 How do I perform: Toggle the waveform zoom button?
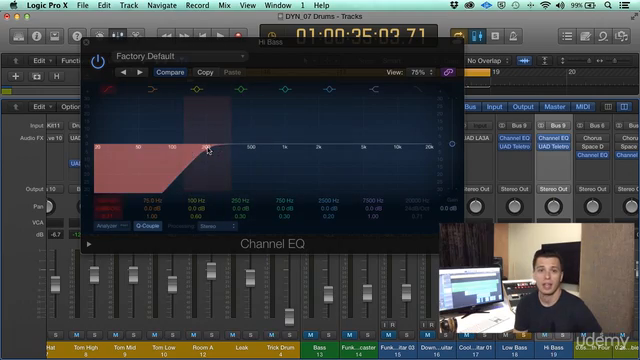(524, 61)
